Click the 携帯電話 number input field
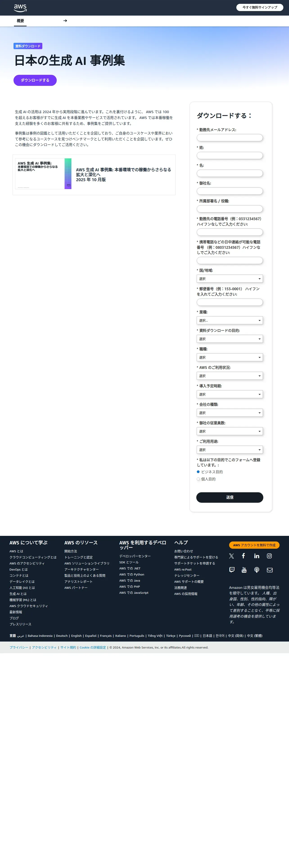Image resolution: width=289 pixels, height=868 pixels. tap(230, 260)
